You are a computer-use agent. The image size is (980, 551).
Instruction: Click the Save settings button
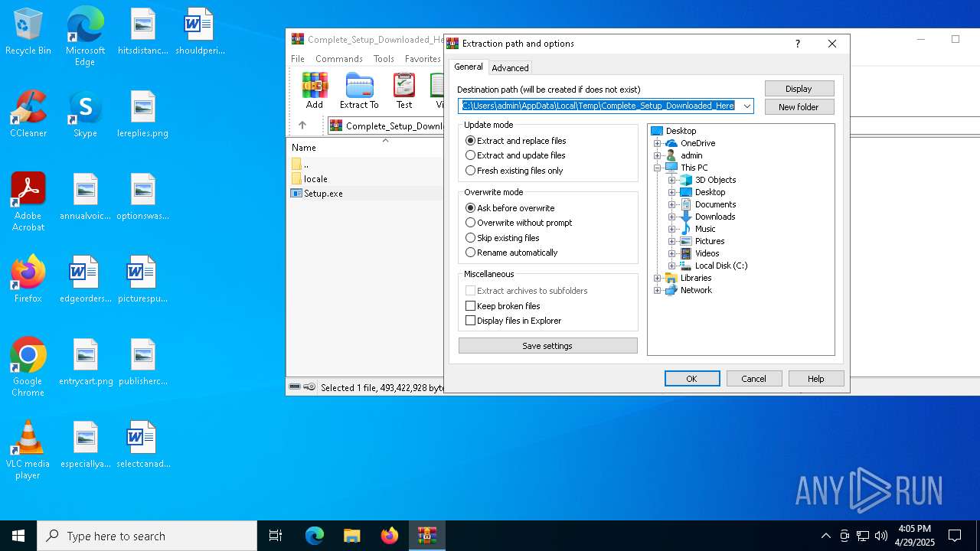(x=547, y=346)
